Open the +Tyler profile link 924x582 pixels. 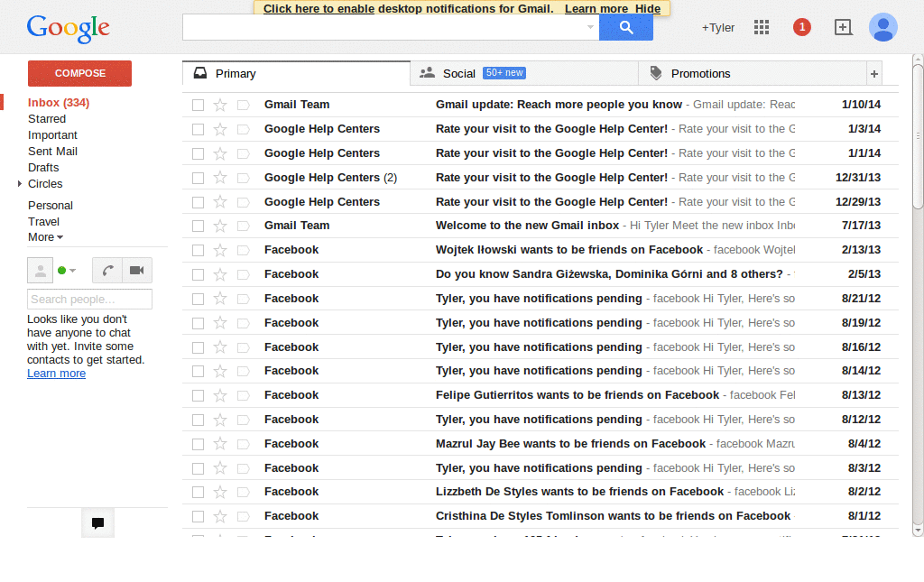[717, 28]
